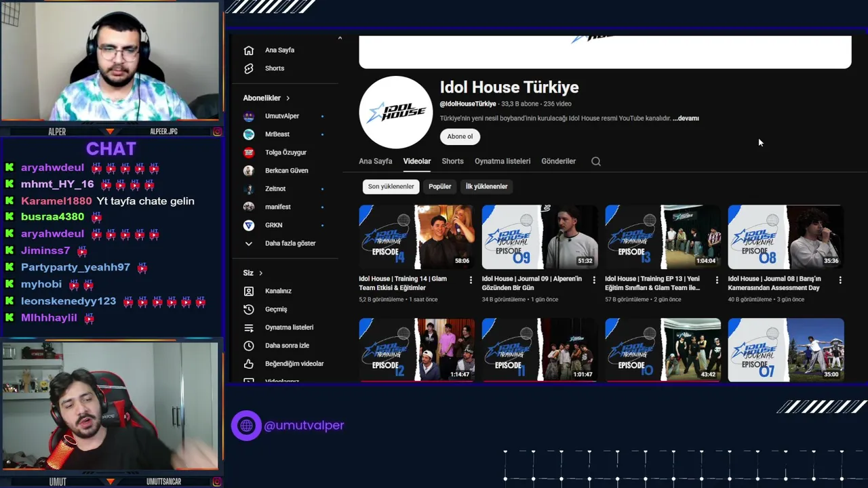Play Journal Episode 07 thumbnail
This screenshot has width=868, height=488.
(786, 350)
